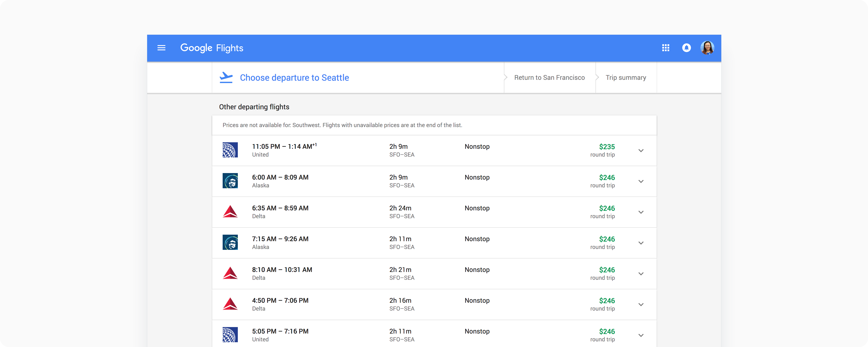Click $246 price on 6:00 AM Alaska flight
The height and width of the screenshot is (347, 868).
pyautogui.click(x=607, y=178)
